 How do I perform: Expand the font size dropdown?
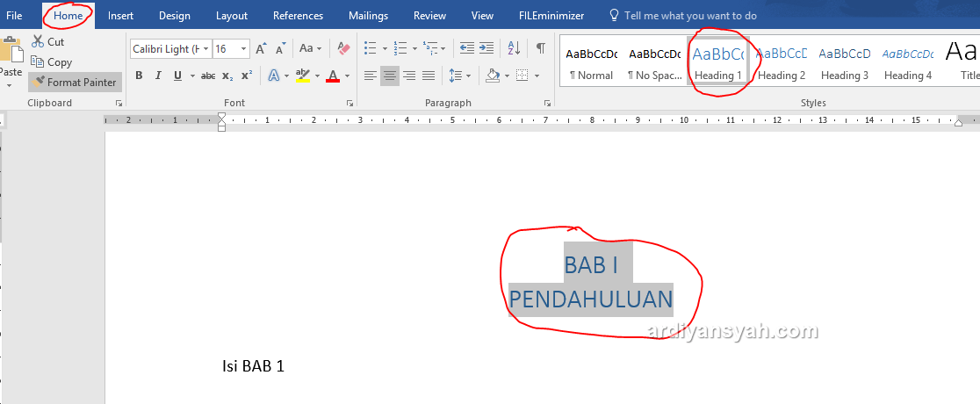coord(243,49)
